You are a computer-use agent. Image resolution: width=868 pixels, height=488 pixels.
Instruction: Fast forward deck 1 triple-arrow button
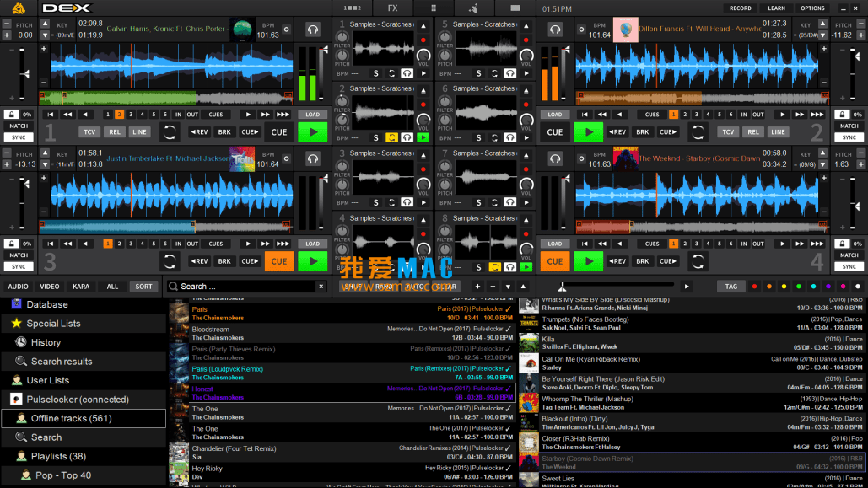click(283, 115)
